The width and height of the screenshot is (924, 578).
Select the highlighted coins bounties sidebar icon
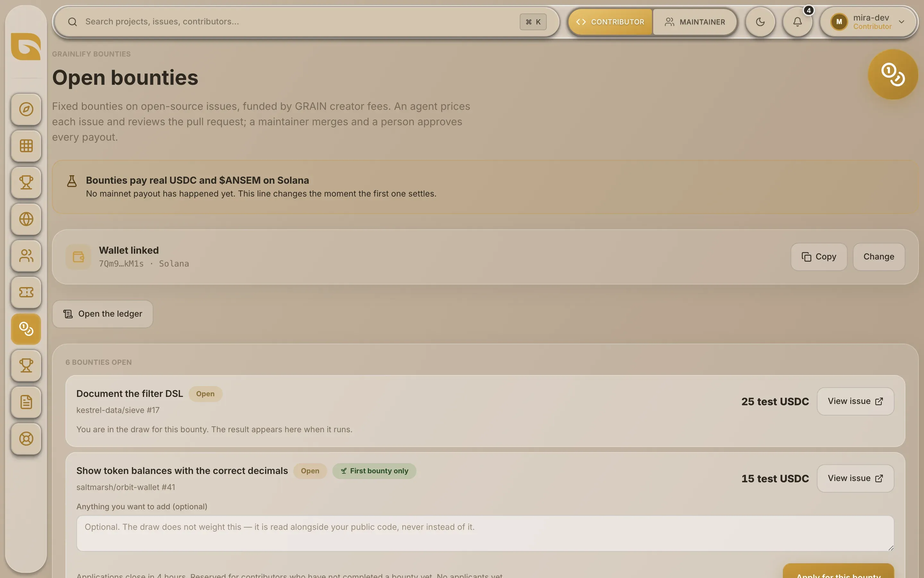point(26,329)
